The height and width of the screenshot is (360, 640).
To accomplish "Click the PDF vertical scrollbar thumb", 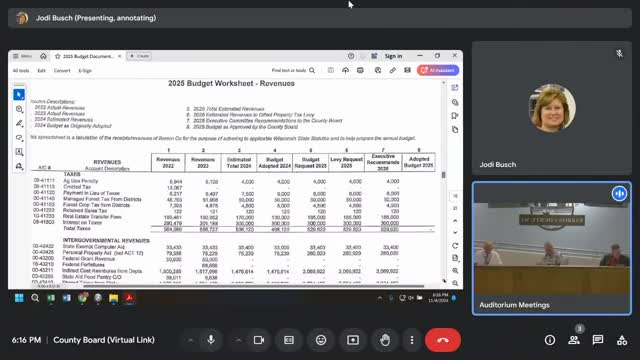I will 444,175.
